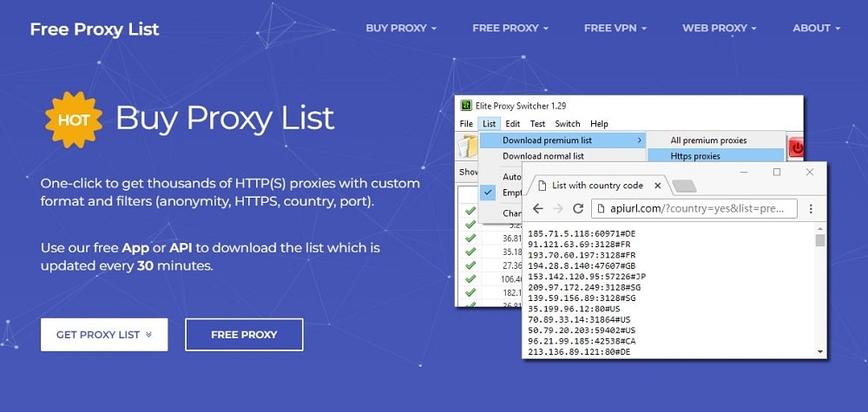The image size is (868, 412).
Task: Click proxy entry 139.59.156.89:3128#SG
Action: click(582, 298)
